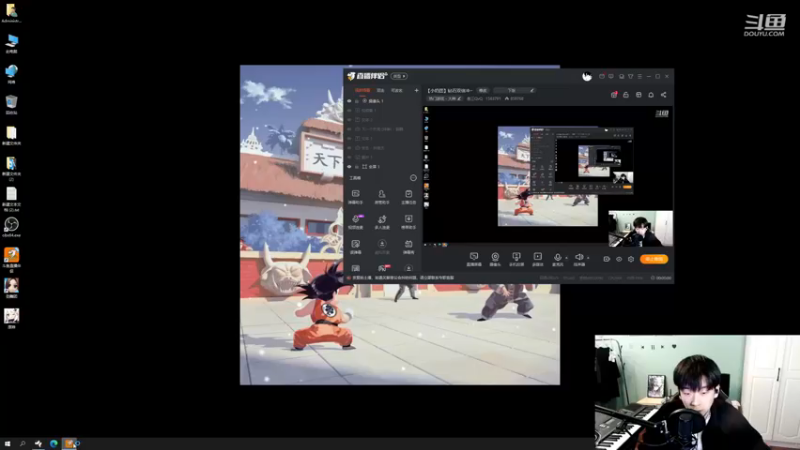Open the microphone dropdown arrow
This screenshot has height=450, width=800.
click(x=566, y=258)
